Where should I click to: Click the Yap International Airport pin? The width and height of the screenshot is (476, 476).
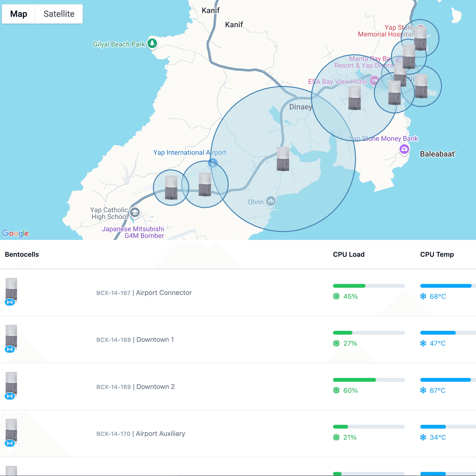[213, 163]
